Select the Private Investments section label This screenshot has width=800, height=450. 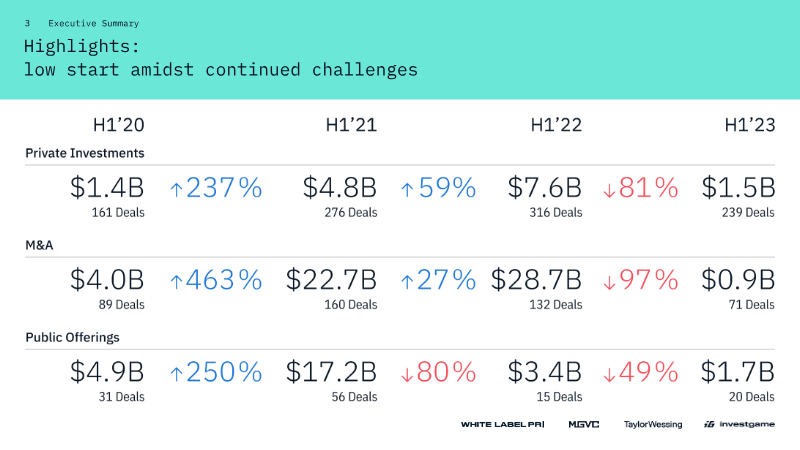85,153
